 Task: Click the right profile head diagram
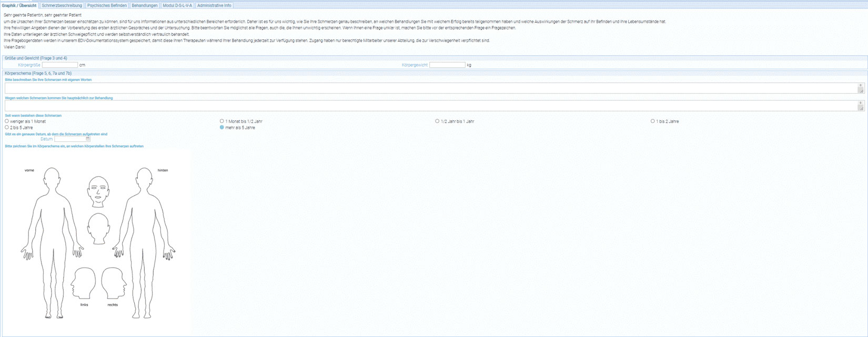[x=114, y=283]
